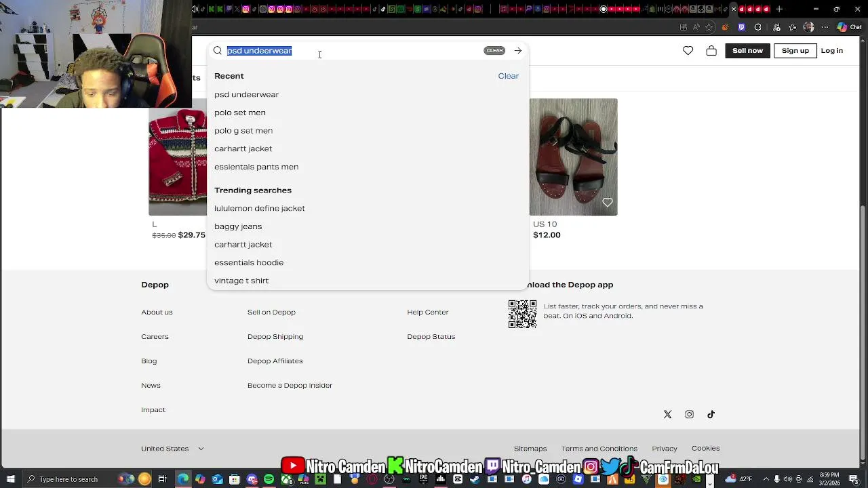Open the Twitch extension icon in toolbar
This screenshot has width=868, height=488.
[x=741, y=27]
